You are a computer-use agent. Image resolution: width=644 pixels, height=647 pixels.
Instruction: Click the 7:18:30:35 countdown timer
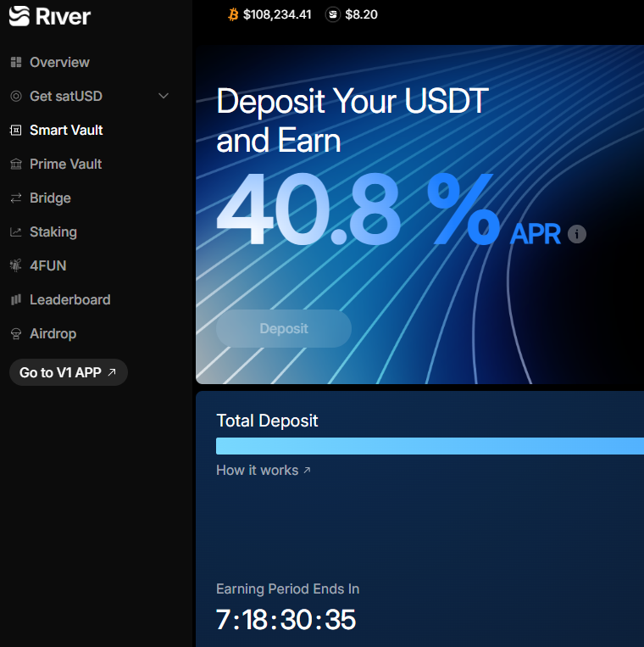click(286, 620)
